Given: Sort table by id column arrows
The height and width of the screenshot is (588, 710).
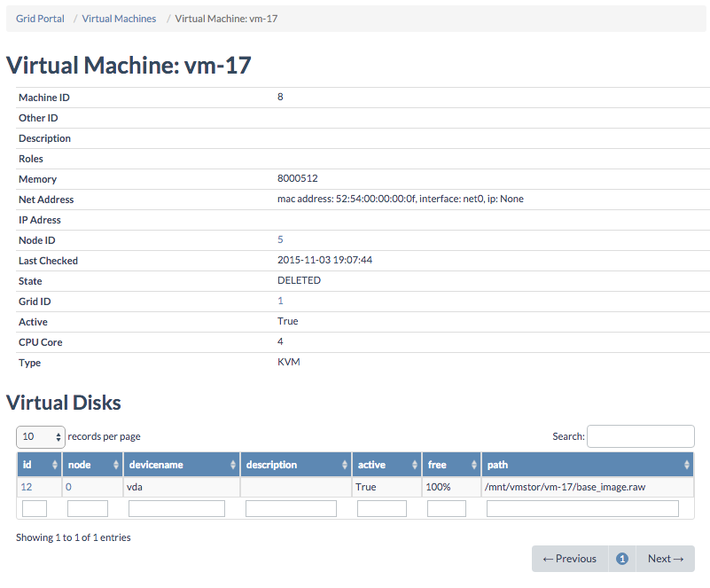Looking at the screenshot, I should (55, 465).
